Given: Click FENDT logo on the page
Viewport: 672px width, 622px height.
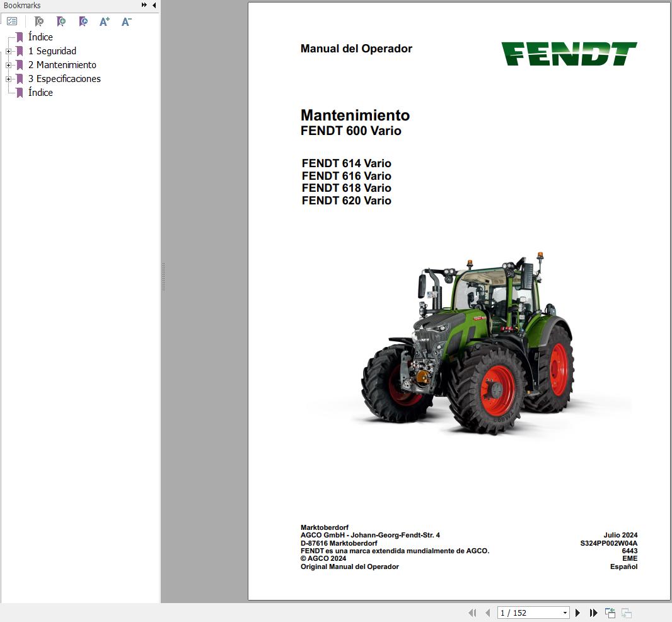Looking at the screenshot, I should (x=569, y=54).
